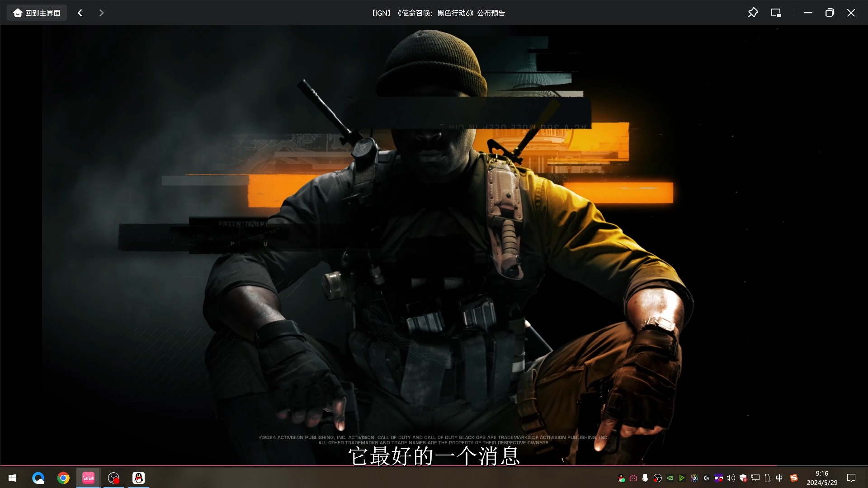Open the clock showing 9:16 2024/5/29
The width and height of the screenshot is (868, 488).
click(822, 478)
